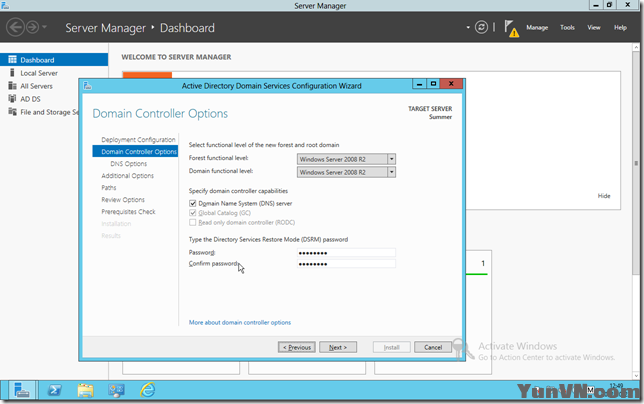Open Domain functional level dropdown

pos(346,172)
